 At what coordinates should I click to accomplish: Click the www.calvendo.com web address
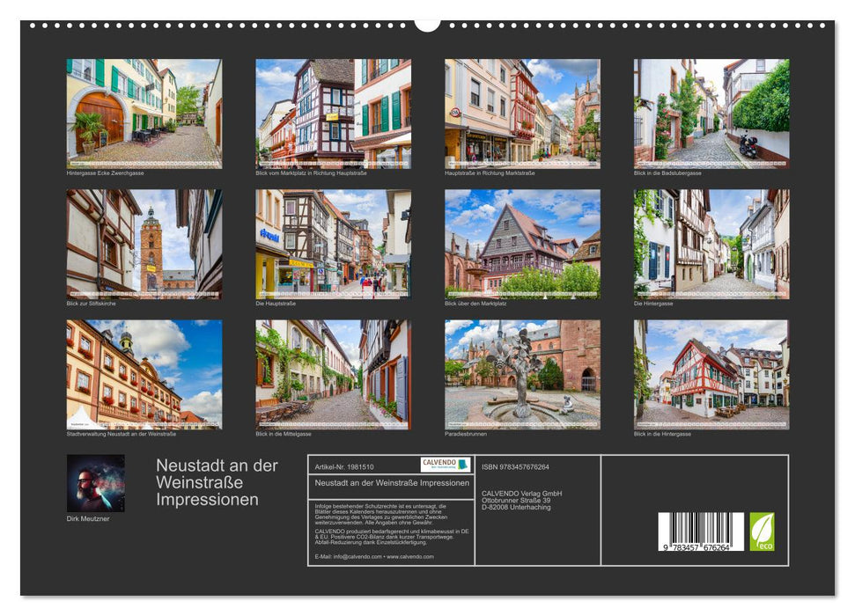pyautogui.click(x=410, y=556)
